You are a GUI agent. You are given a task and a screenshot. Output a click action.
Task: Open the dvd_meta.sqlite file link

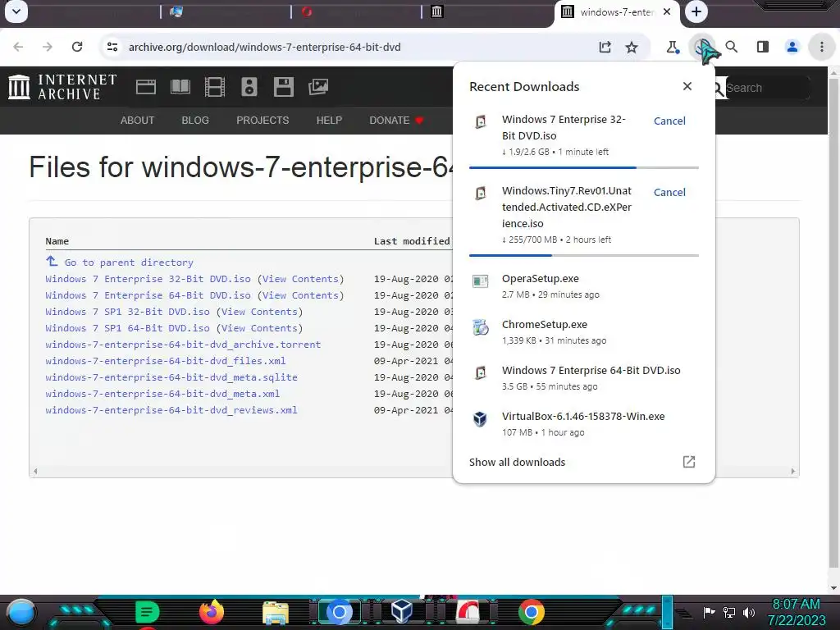pos(171,377)
